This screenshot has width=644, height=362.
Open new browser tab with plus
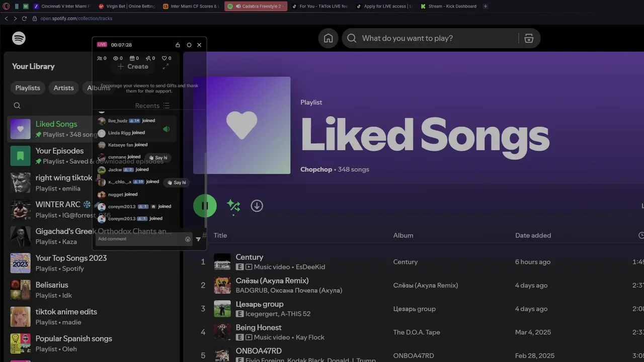486,6
